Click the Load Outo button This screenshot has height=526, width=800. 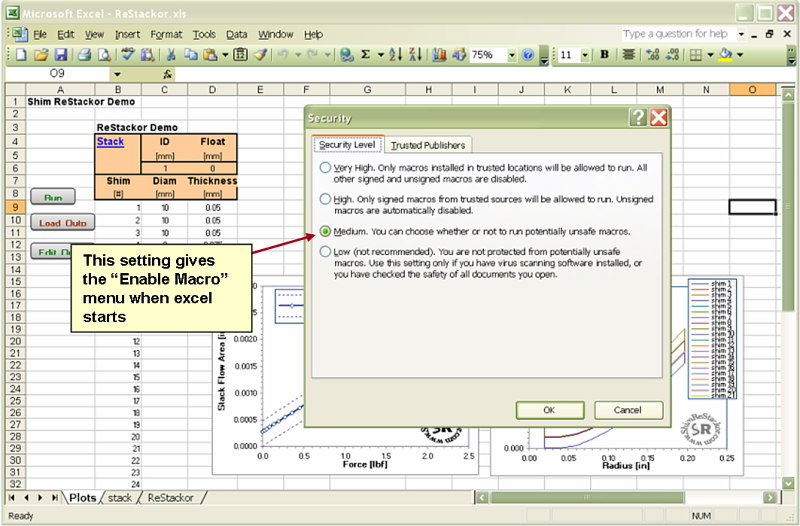point(63,222)
